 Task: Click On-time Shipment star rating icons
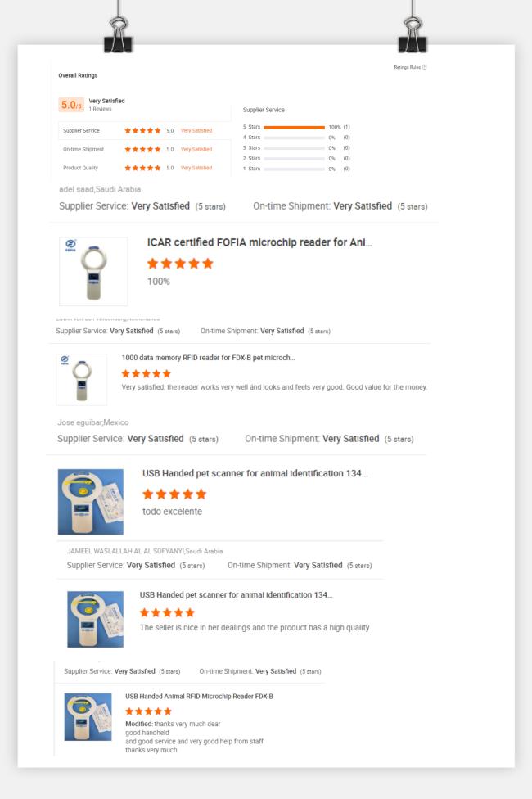click(142, 149)
